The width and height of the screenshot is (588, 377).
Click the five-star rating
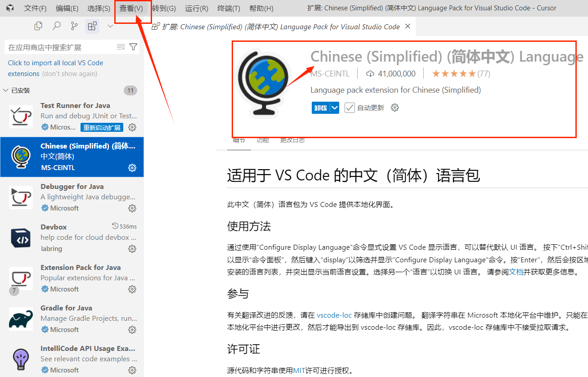point(453,73)
